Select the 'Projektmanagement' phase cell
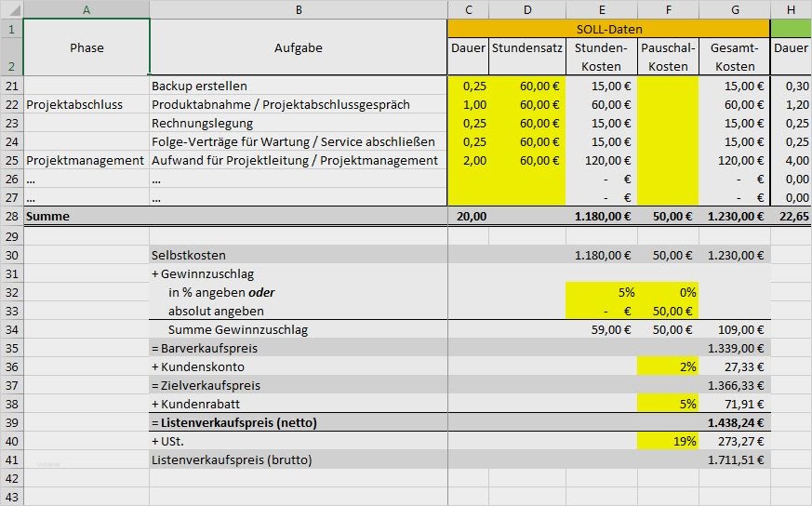The width and height of the screenshot is (812, 506). pyautogui.click(x=87, y=160)
